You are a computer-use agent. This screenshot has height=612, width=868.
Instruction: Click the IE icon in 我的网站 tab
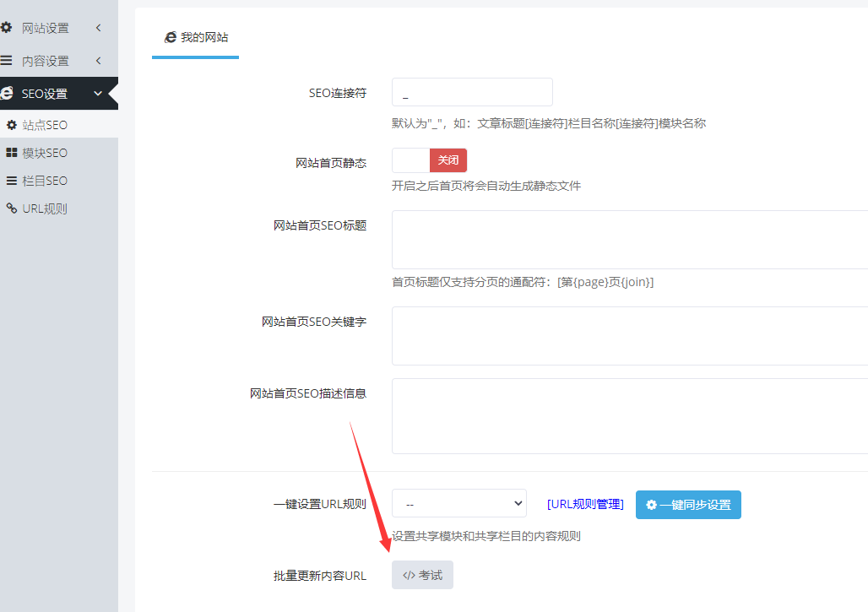(171, 37)
